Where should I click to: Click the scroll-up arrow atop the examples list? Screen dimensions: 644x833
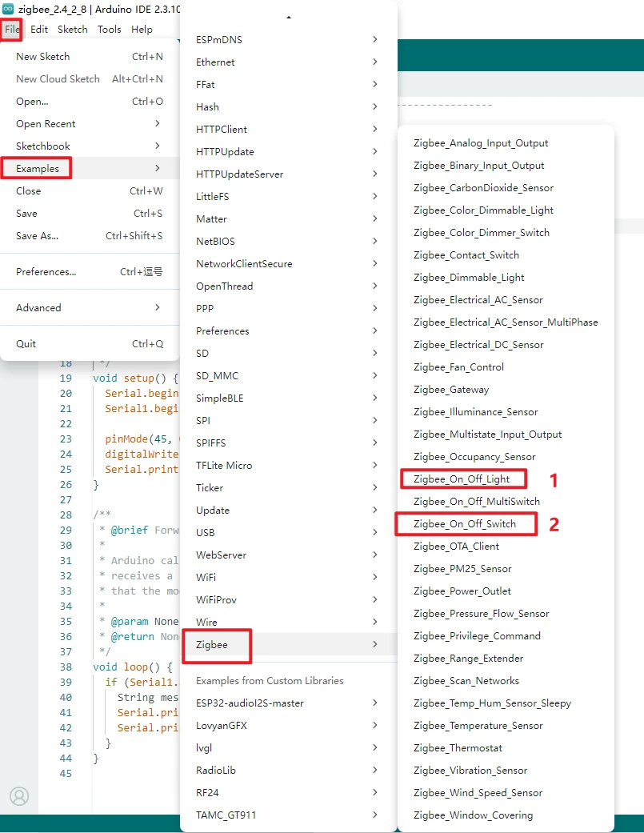289,18
